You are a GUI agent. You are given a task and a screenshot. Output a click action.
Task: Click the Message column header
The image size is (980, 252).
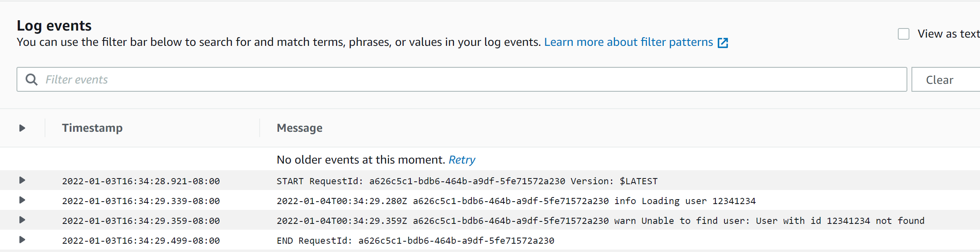pyautogui.click(x=300, y=128)
